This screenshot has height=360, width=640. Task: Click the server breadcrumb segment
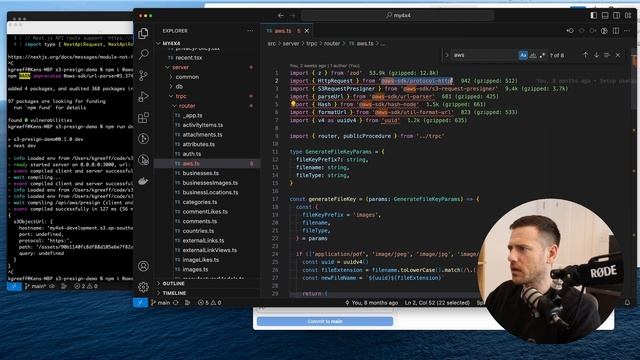tap(291, 43)
